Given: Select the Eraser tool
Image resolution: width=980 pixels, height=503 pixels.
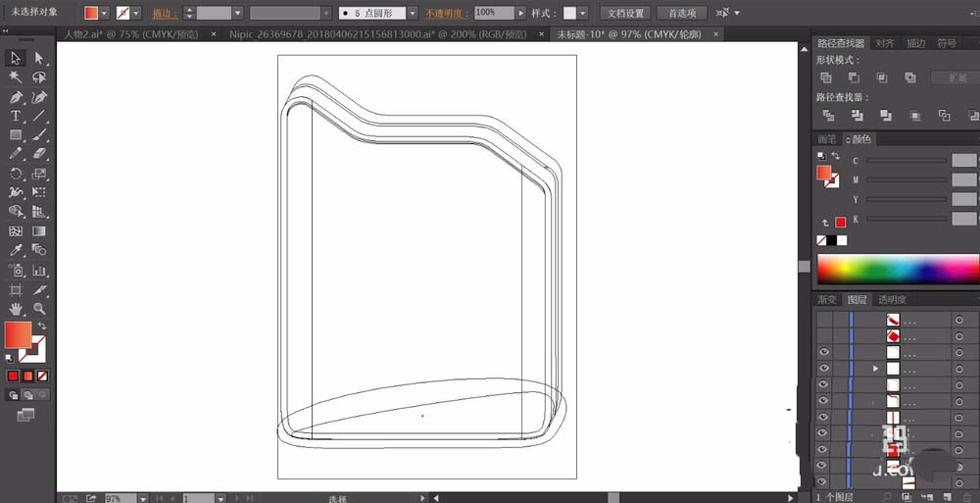Looking at the screenshot, I should [x=39, y=154].
